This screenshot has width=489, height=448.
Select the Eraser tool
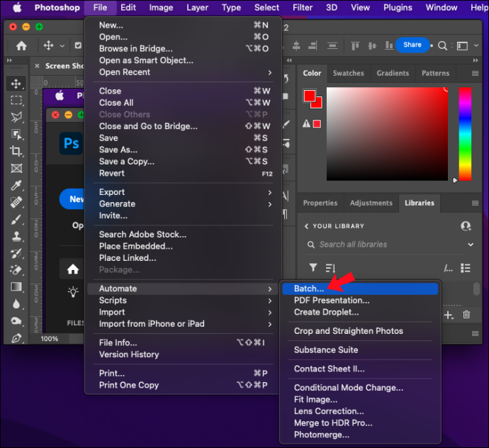click(x=16, y=270)
